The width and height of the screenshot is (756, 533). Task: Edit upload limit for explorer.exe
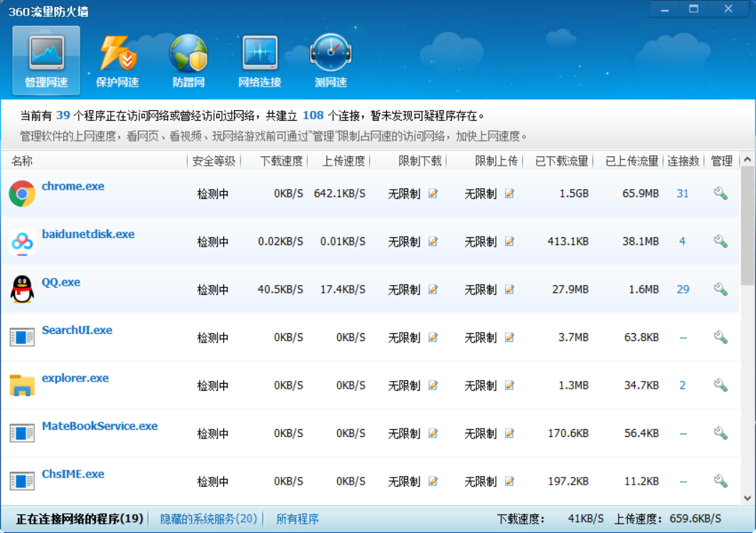(509, 385)
